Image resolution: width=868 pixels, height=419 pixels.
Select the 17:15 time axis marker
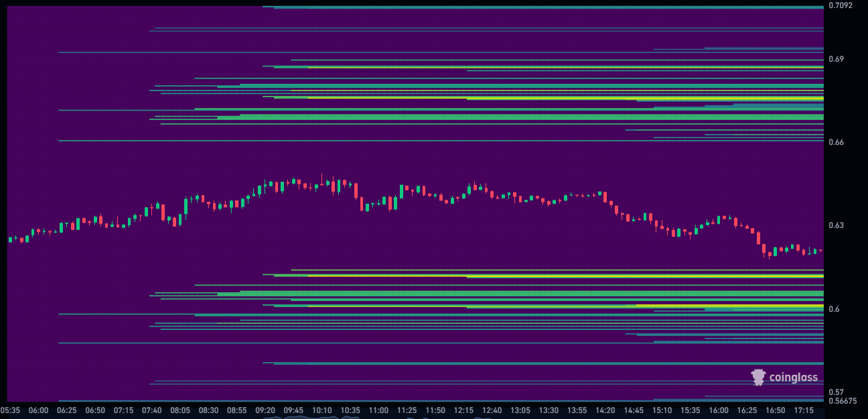pos(804,410)
